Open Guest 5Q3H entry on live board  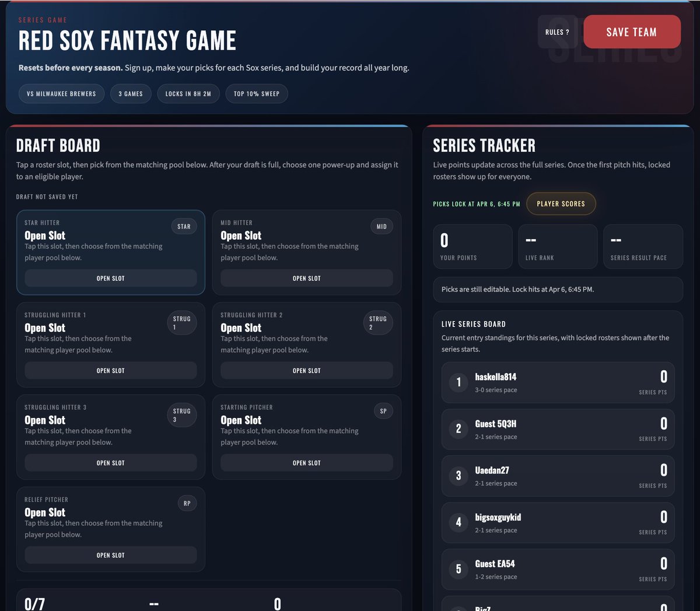[x=558, y=429]
